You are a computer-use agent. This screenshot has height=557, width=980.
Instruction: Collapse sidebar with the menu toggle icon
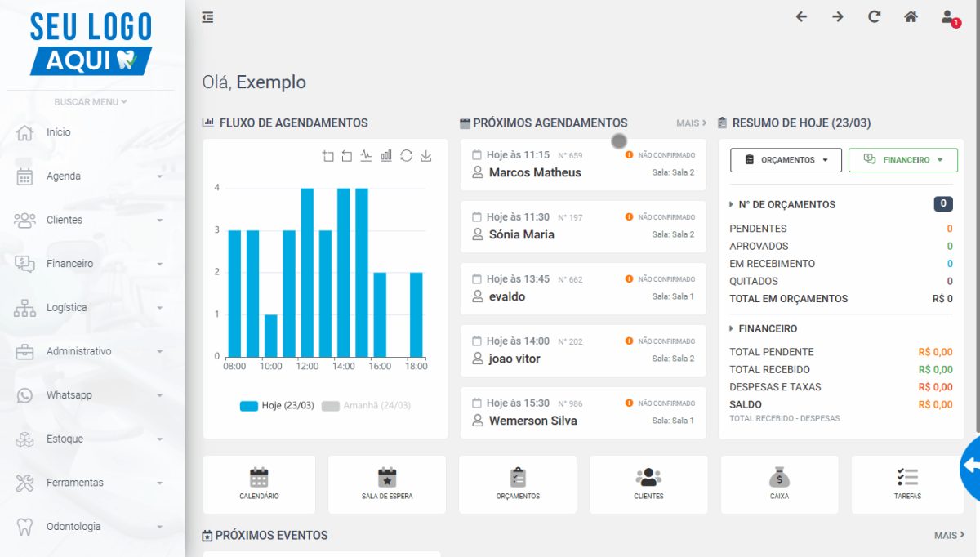208,17
